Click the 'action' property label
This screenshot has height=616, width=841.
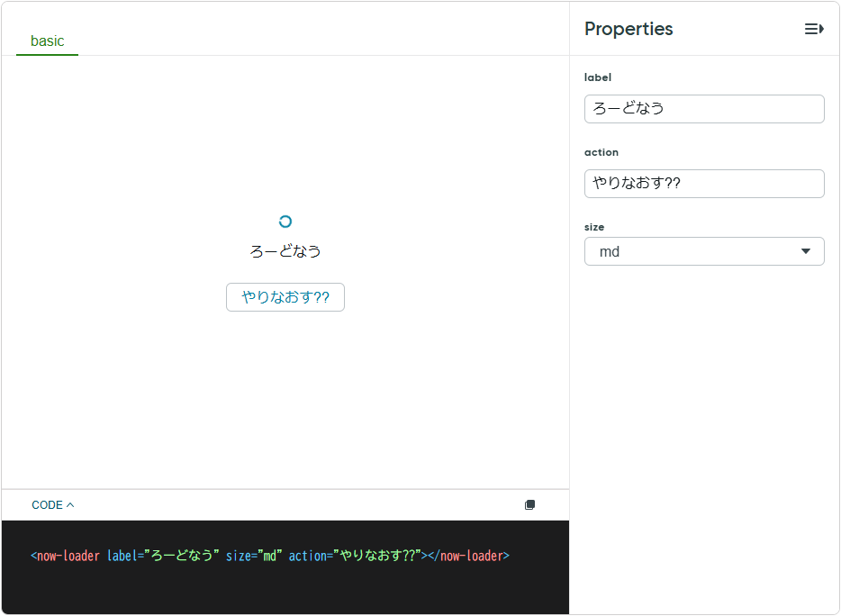pos(601,152)
